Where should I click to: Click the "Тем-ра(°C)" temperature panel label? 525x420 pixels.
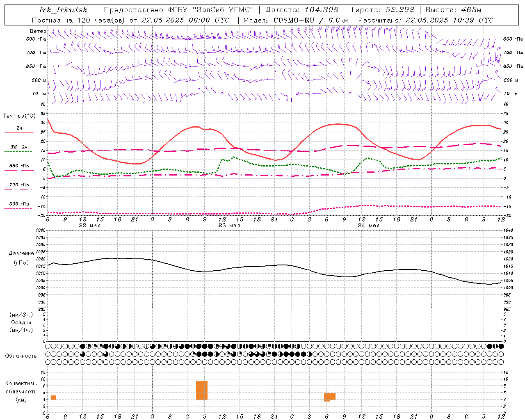pos(19,116)
